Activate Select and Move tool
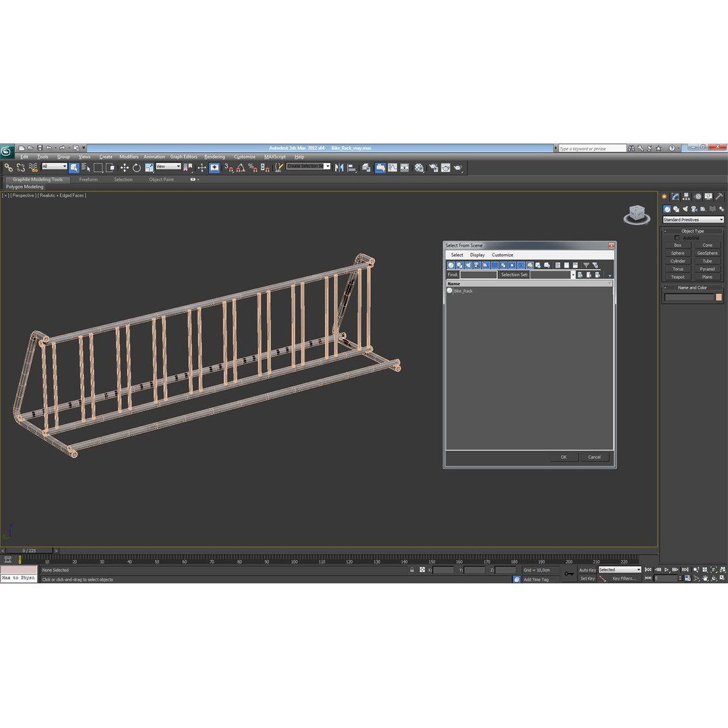This screenshot has width=728, height=728. [125, 168]
